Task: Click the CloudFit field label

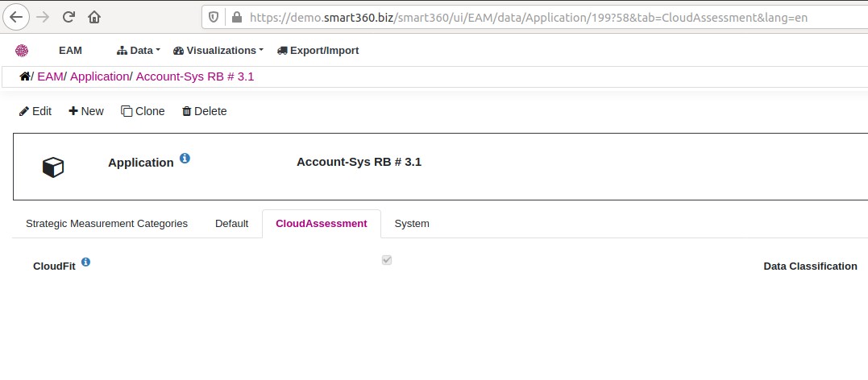Action: [54, 266]
